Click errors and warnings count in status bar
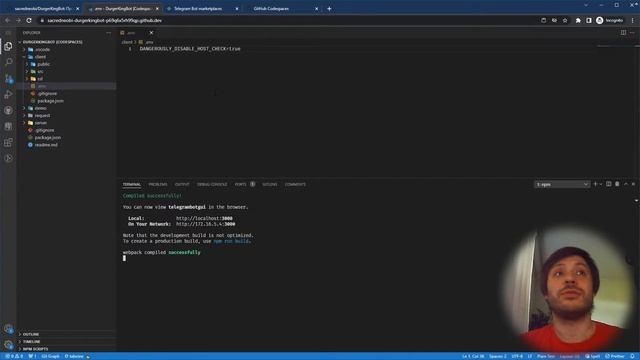 14,356
